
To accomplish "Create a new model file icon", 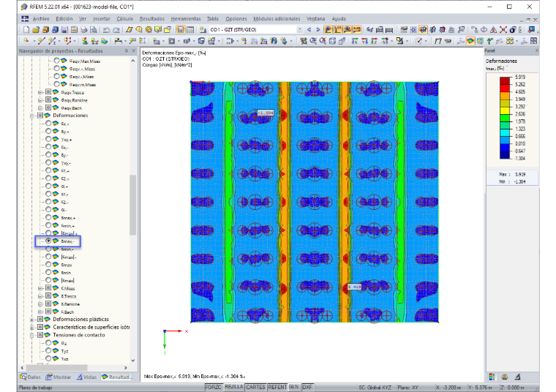I will 26,30.
